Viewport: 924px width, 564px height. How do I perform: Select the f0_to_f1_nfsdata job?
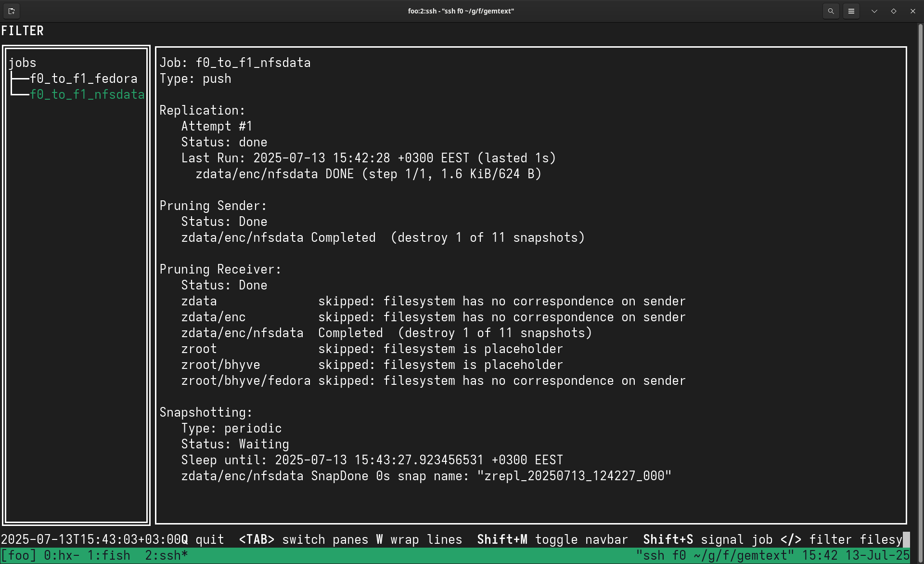[87, 94]
